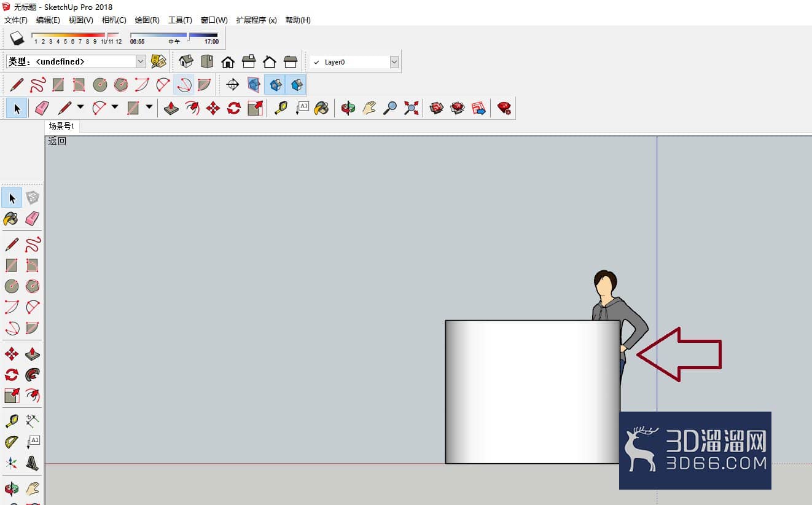Select Paint Bucket in the left tool palette
Image resolution: width=812 pixels, height=505 pixels.
click(x=12, y=218)
